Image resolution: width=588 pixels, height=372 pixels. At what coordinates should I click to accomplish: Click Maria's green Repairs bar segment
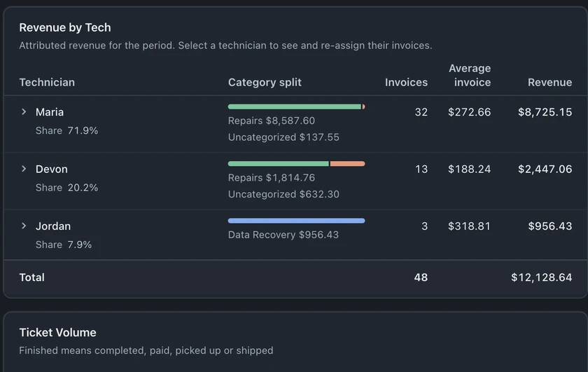tap(295, 106)
